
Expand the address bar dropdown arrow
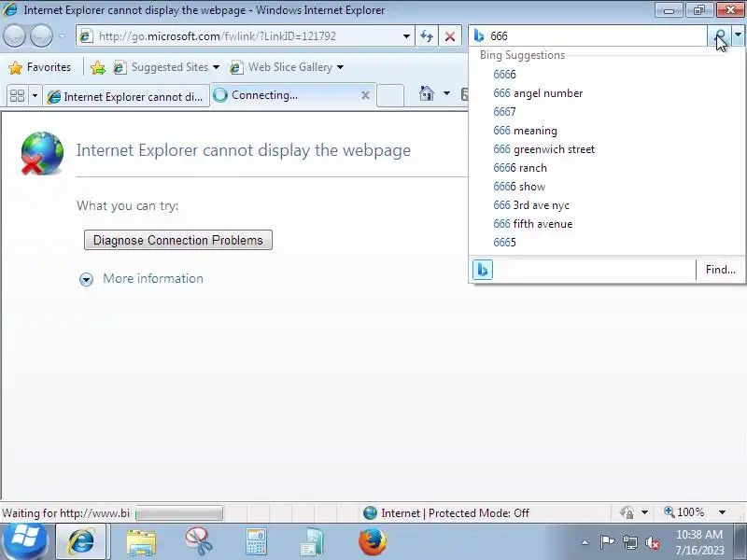[406, 36]
